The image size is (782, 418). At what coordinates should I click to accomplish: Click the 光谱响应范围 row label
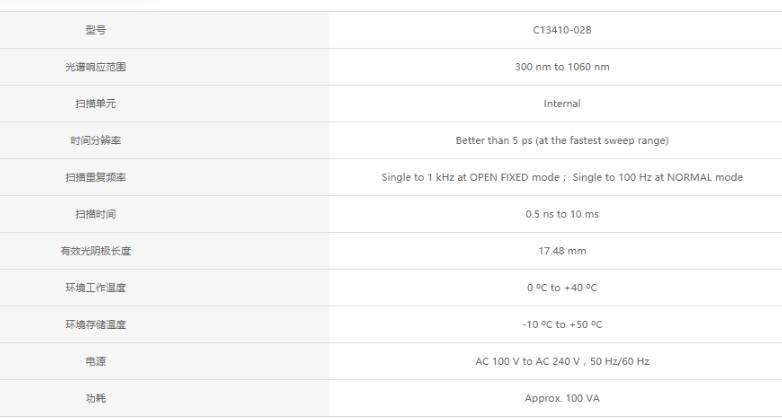coord(96,67)
